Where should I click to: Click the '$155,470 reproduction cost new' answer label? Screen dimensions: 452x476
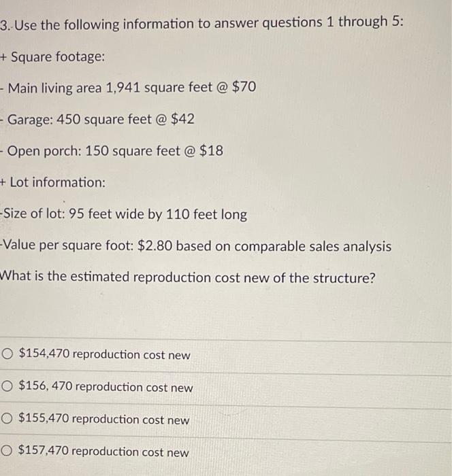coord(104,420)
